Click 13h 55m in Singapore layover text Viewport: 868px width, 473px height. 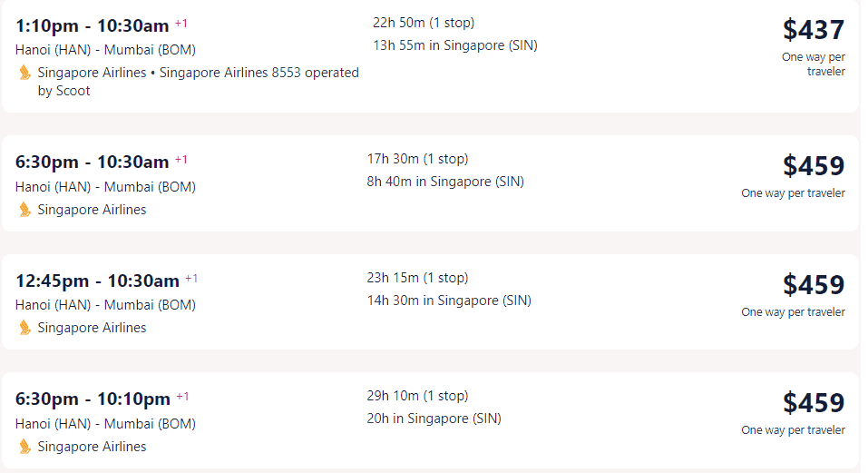point(455,45)
